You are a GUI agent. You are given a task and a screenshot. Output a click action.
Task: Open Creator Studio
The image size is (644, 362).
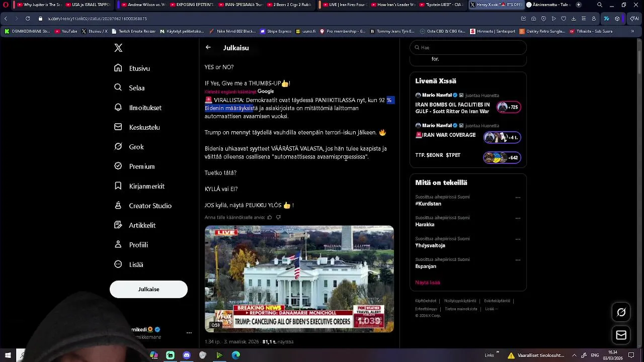click(143, 206)
